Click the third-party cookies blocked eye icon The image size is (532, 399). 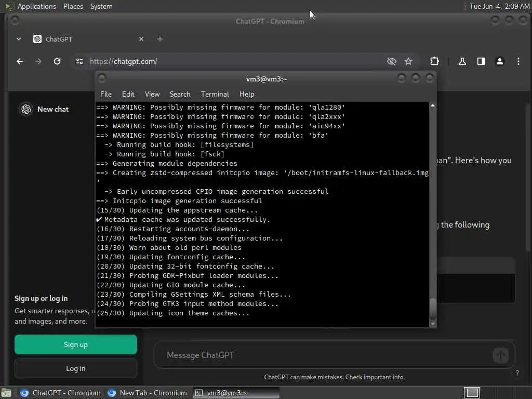click(392, 61)
